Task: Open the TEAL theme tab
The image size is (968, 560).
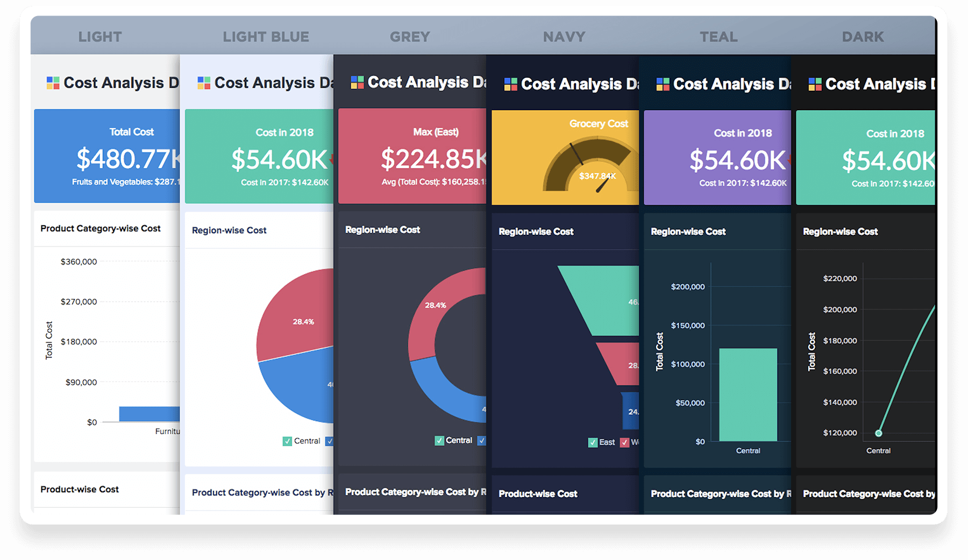Action: [718, 37]
